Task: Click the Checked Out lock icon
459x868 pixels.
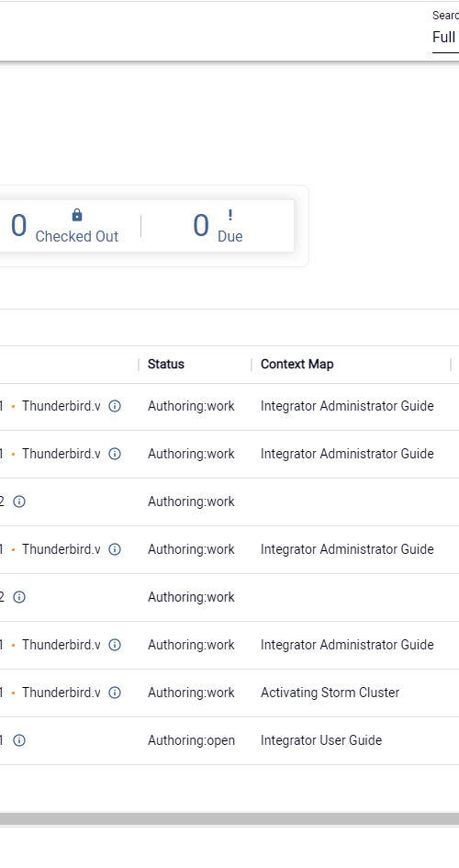Action: (x=77, y=215)
